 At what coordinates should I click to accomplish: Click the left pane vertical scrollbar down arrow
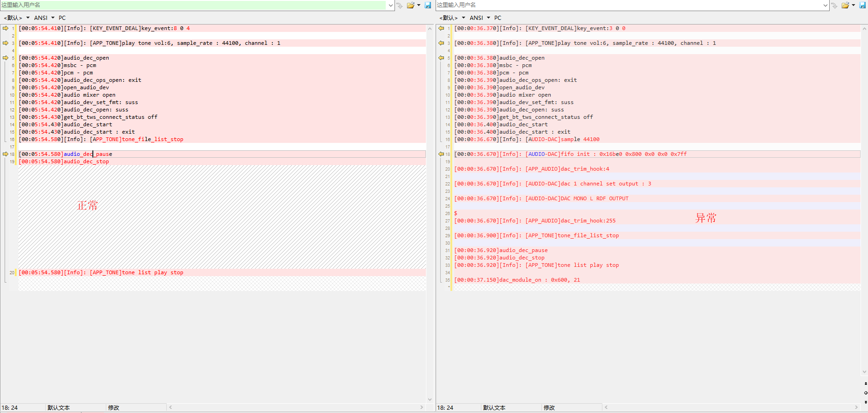(430, 400)
